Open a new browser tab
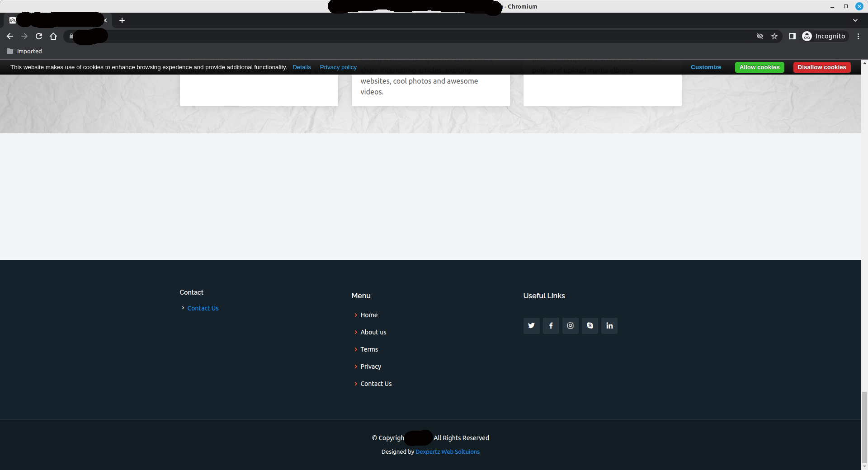 pyautogui.click(x=122, y=20)
